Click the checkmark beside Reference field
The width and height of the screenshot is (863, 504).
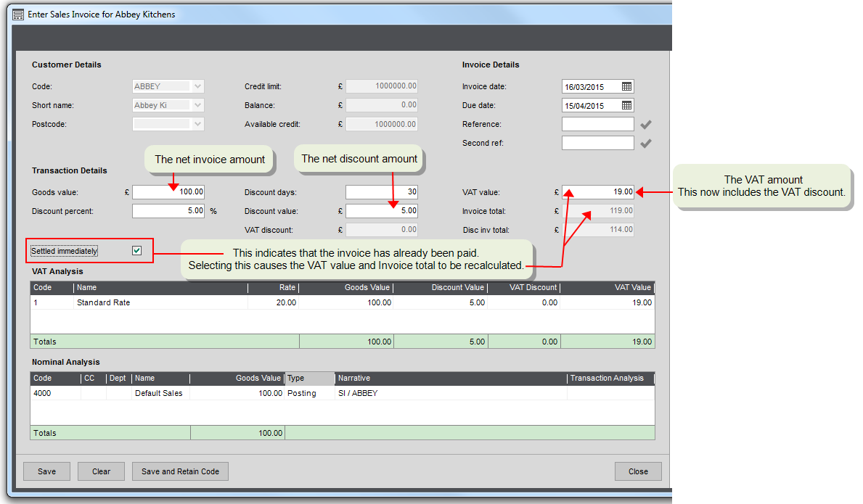645,125
